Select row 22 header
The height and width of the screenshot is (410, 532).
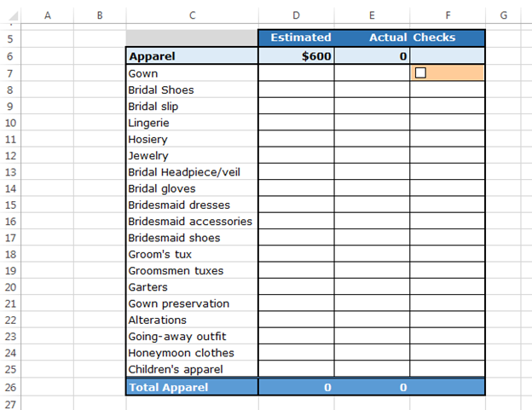pyautogui.click(x=10, y=320)
